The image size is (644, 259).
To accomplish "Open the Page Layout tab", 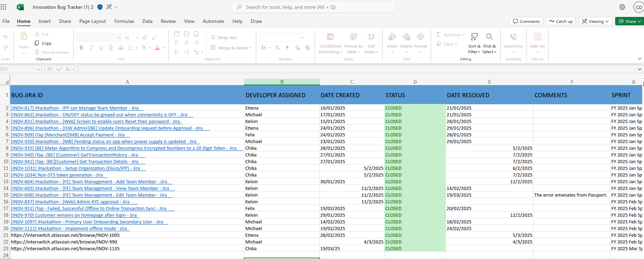I will (x=93, y=21).
